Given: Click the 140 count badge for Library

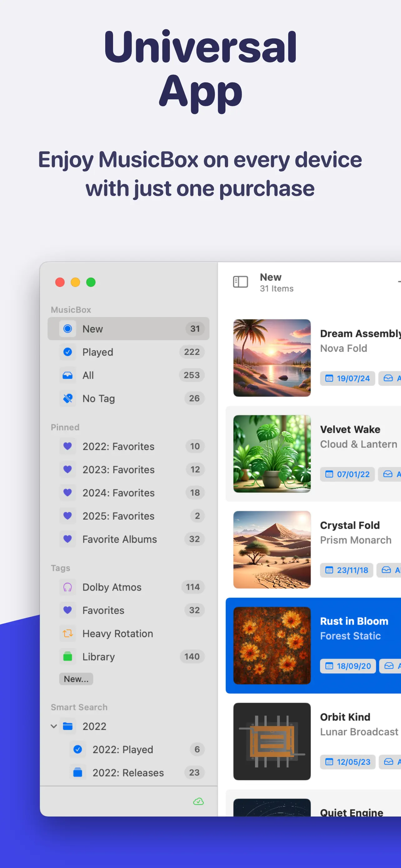Looking at the screenshot, I should point(192,657).
